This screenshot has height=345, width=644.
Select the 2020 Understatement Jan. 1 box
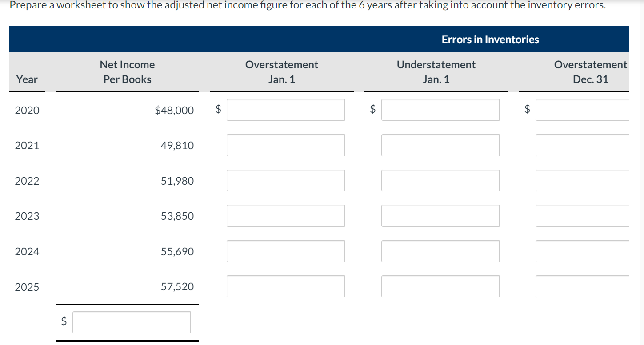(440, 110)
